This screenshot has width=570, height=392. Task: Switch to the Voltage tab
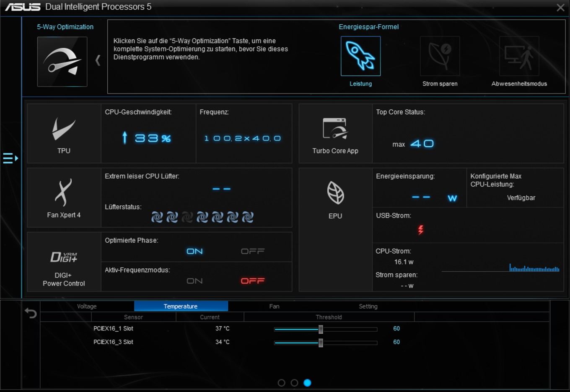pyautogui.click(x=87, y=306)
